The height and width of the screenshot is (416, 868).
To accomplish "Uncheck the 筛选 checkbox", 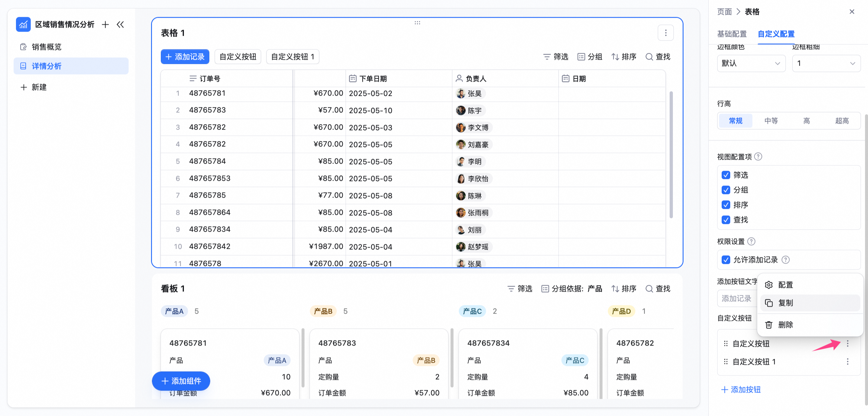I will click(726, 175).
